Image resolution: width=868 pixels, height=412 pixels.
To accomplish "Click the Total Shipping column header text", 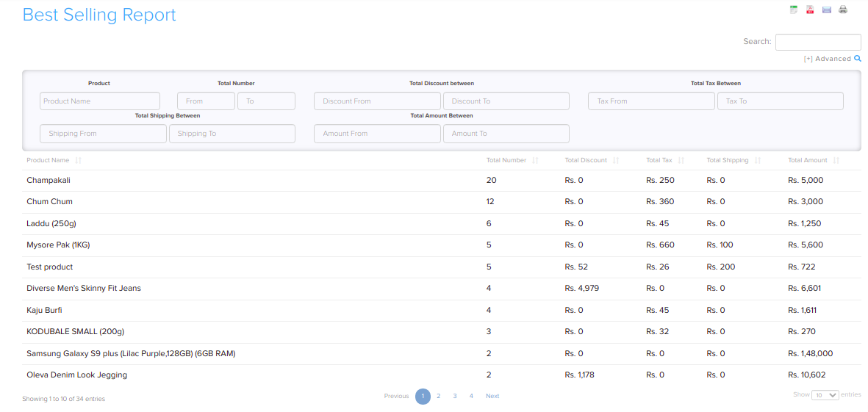I will click(x=728, y=160).
